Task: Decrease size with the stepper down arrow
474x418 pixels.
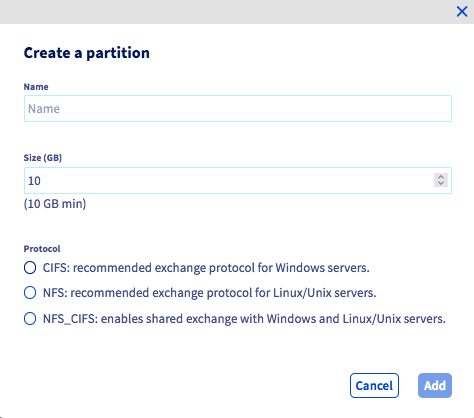Action: pos(441,184)
